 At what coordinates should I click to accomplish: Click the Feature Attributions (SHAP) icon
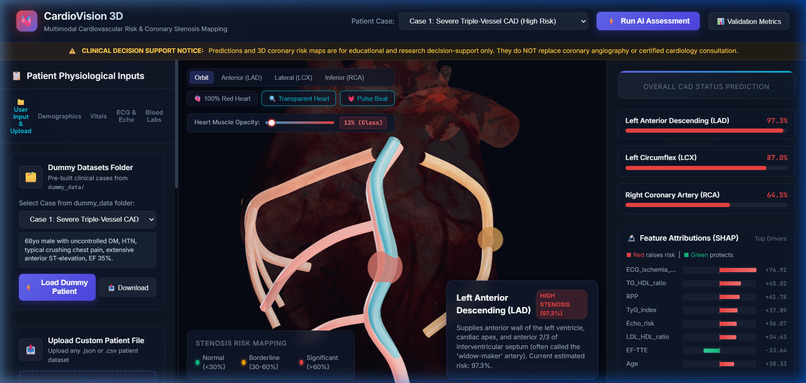[x=631, y=239]
